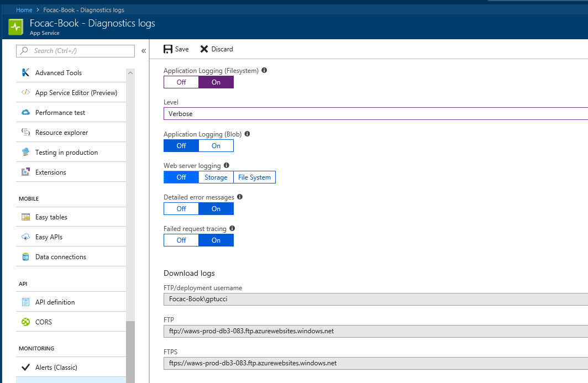The height and width of the screenshot is (383, 588).
Task: Open Data connections menu item
Action: 71,256
